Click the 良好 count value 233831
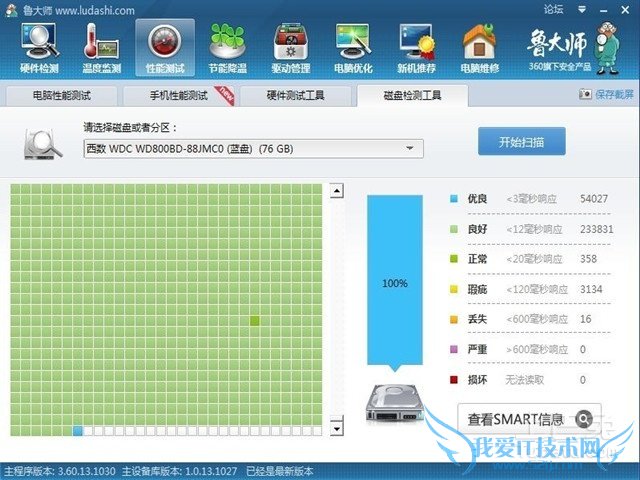The height and width of the screenshot is (480, 640). 597,229
